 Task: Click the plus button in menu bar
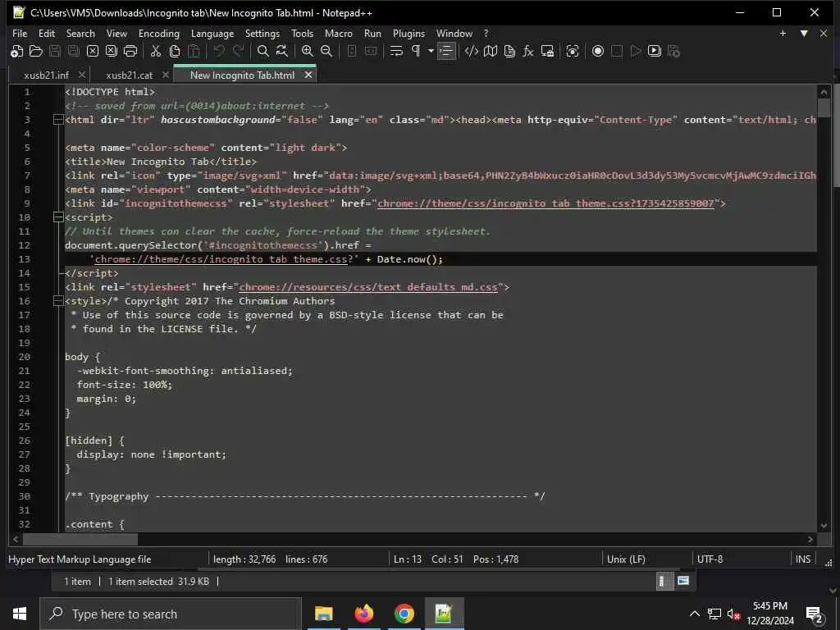[x=783, y=33]
